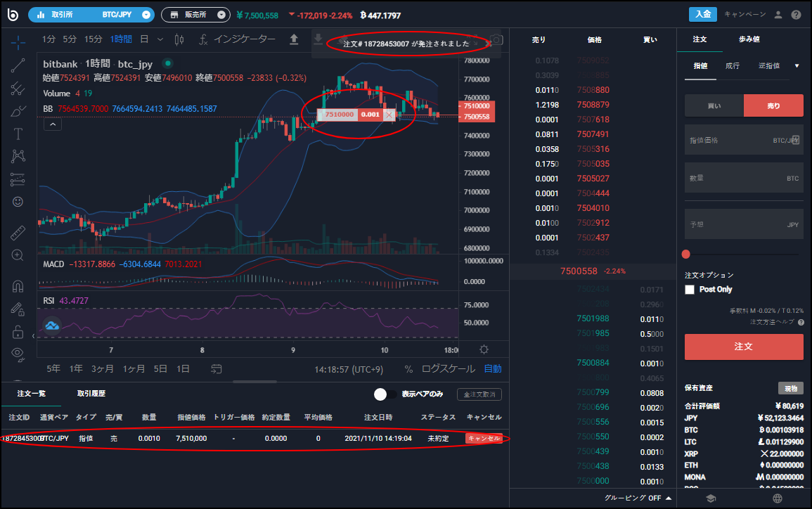Image resolution: width=812 pixels, height=509 pixels.
Task: Open the globe language icon
Action: [778, 498]
